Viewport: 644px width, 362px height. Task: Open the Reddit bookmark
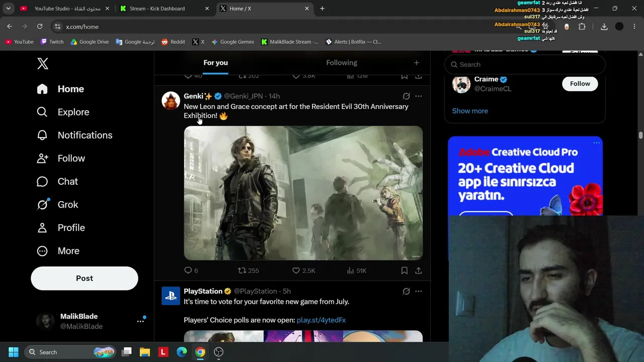click(x=173, y=42)
